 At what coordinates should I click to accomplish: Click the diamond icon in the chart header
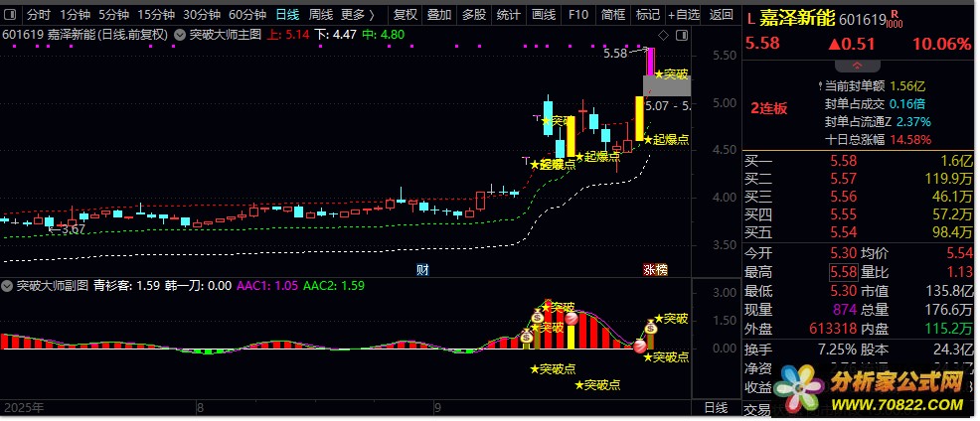[664, 35]
